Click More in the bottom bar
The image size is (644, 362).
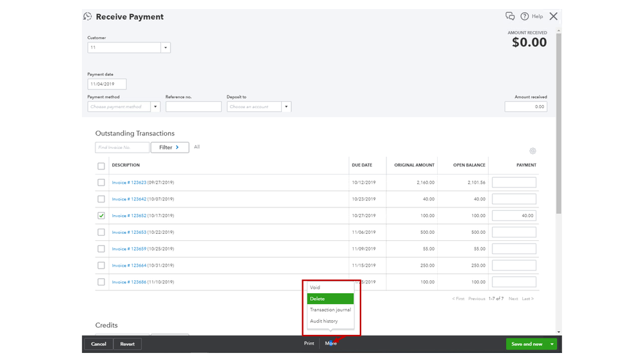pos(331,343)
